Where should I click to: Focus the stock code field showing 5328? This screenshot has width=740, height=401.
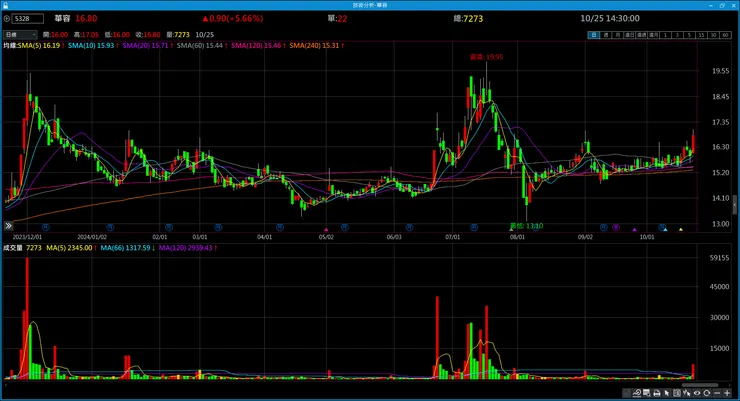(27, 19)
